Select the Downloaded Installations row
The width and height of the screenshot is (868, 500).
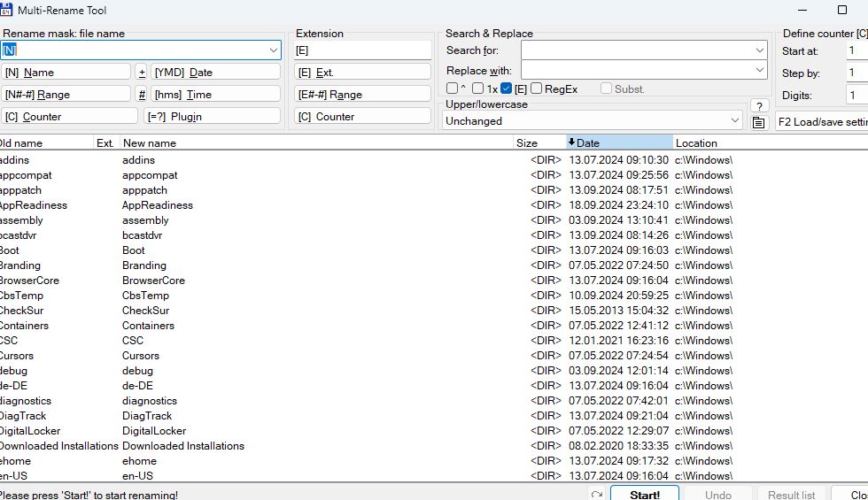point(434,446)
